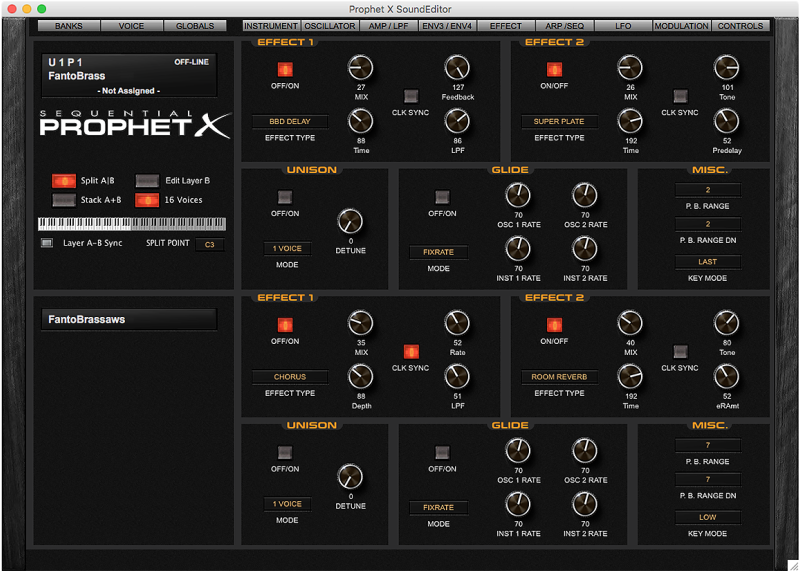Enable Layer A-B Sync checkbox
800x571 pixels.
click(46, 243)
